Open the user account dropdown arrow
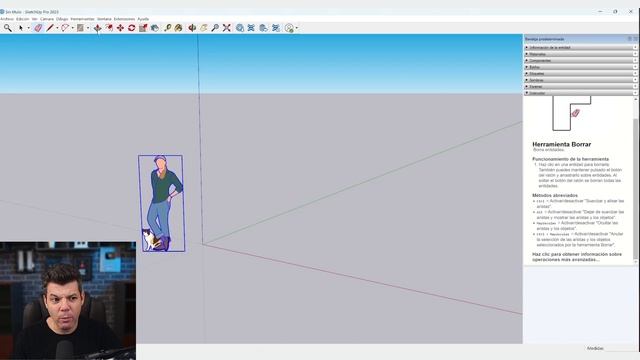 click(x=297, y=28)
